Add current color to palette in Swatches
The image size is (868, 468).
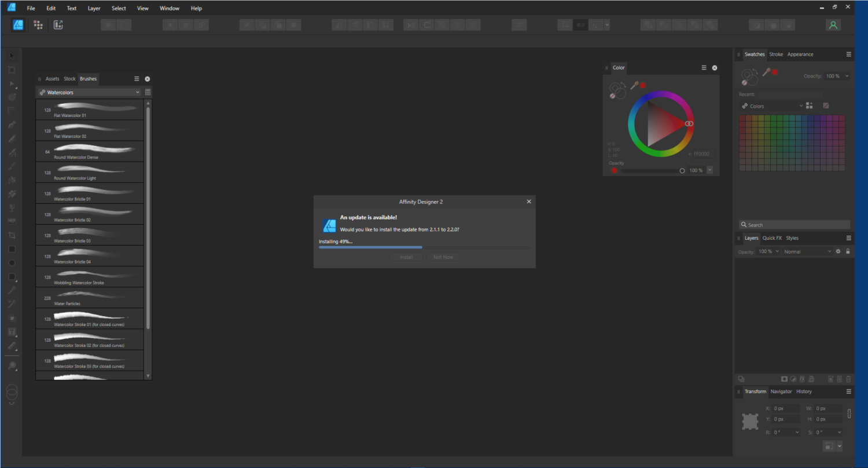point(809,105)
